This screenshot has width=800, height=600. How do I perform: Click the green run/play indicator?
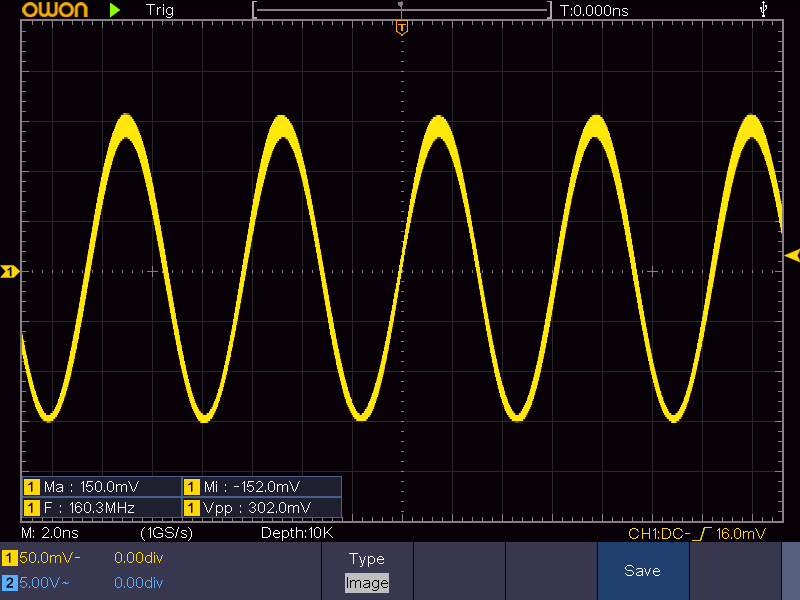(115, 10)
